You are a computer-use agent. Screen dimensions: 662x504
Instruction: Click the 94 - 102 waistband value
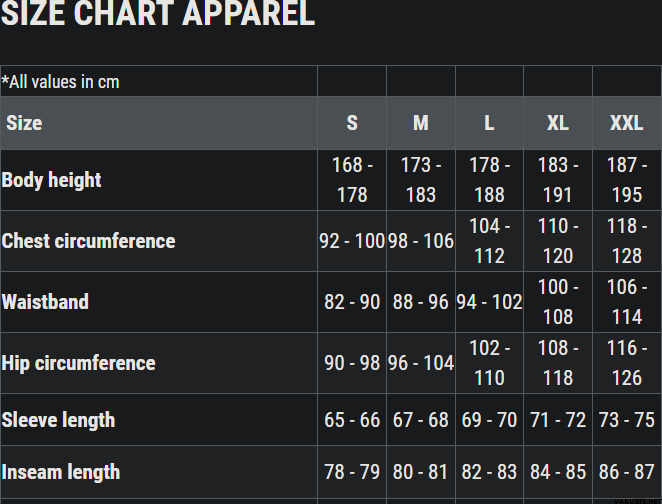pos(489,302)
